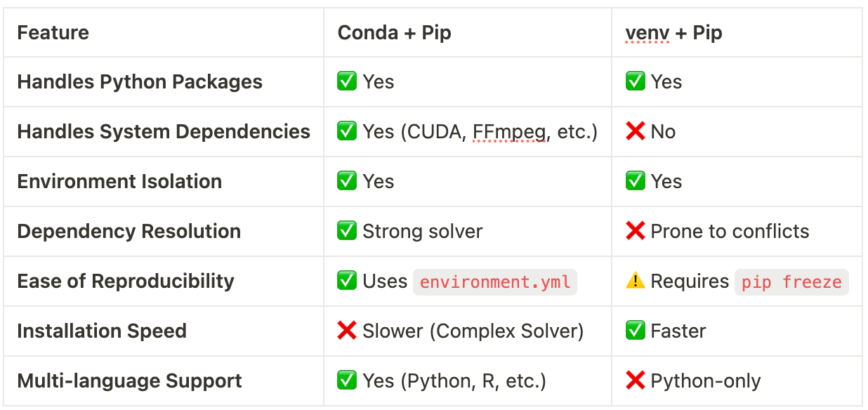Click the green checkmark before "Uses environment.yml"
868x410 pixels.
(x=347, y=281)
